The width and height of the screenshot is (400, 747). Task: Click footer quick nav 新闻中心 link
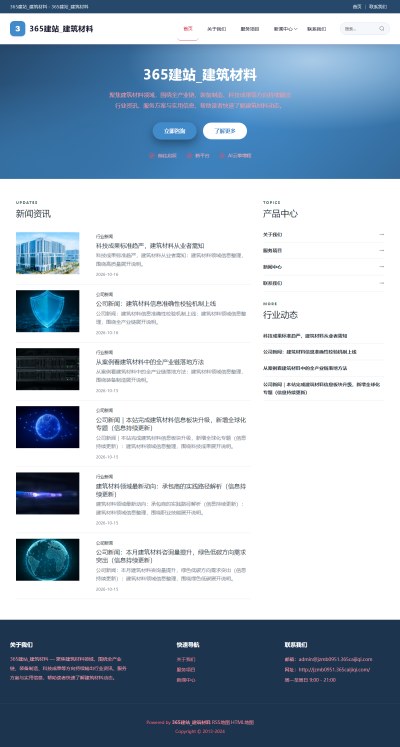186,680
